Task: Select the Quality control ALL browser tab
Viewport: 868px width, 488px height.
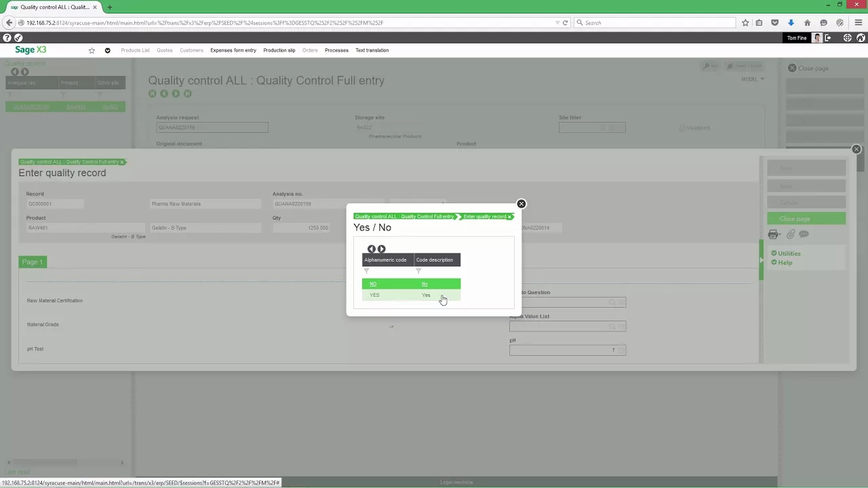Action: [x=54, y=7]
